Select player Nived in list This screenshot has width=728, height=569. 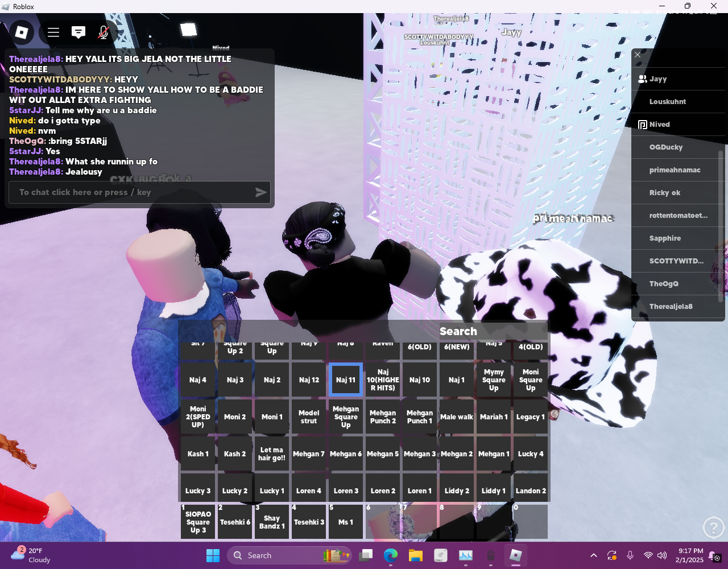(x=678, y=125)
